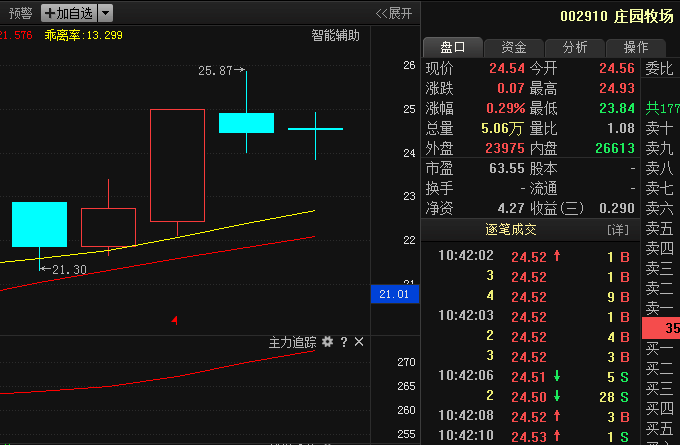Select the tall red hollow candlestick
This screenshot has width=680, height=445.
[177, 165]
